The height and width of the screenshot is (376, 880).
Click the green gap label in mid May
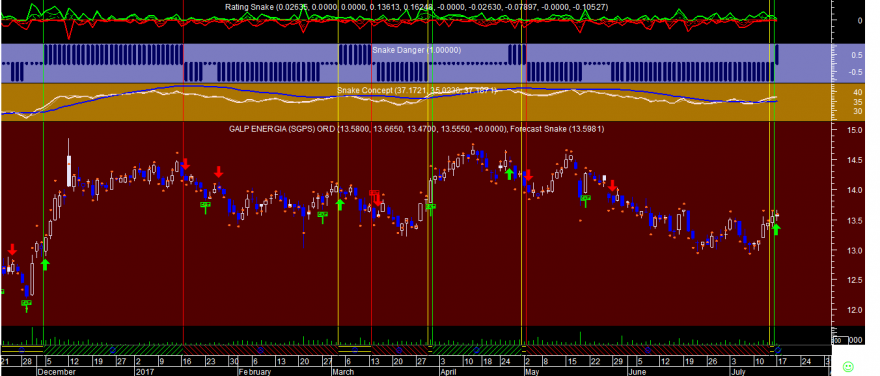click(585, 198)
